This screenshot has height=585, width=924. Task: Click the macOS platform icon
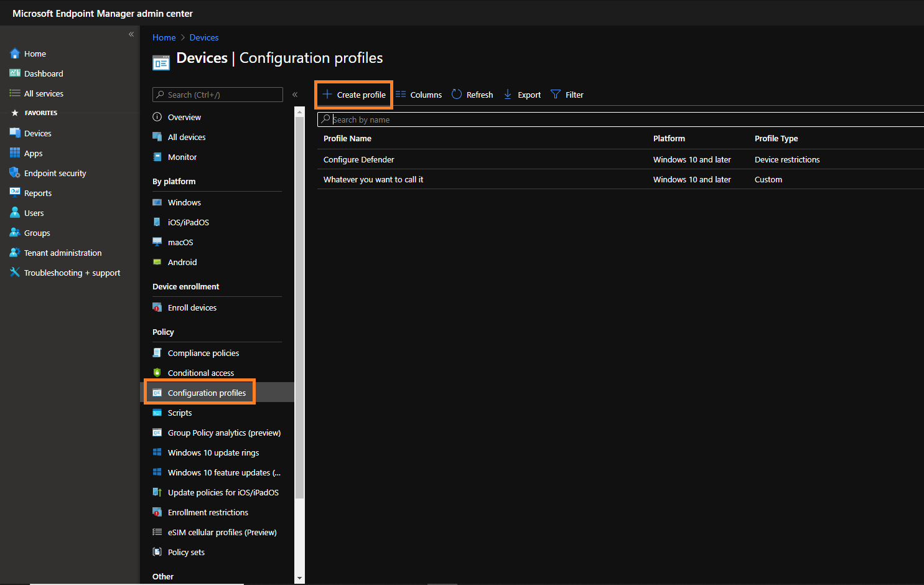[157, 242]
